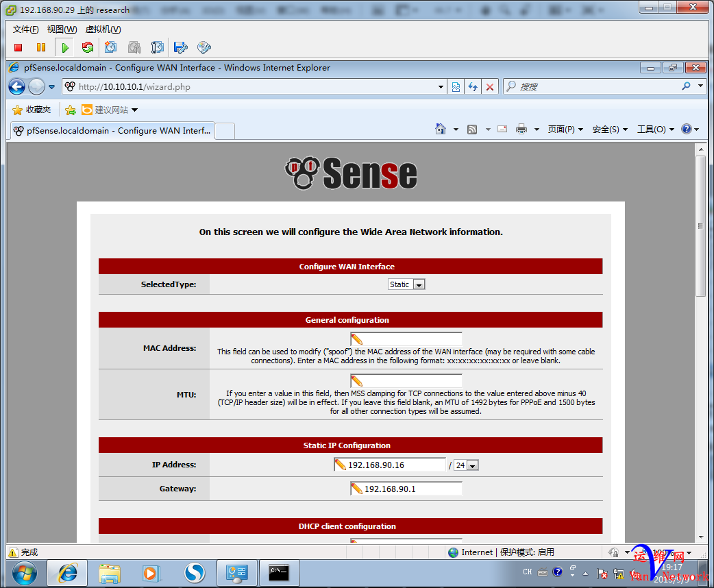Click the scrollbar down arrow
This screenshot has height=588, width=714.
(x=700, y=537)
